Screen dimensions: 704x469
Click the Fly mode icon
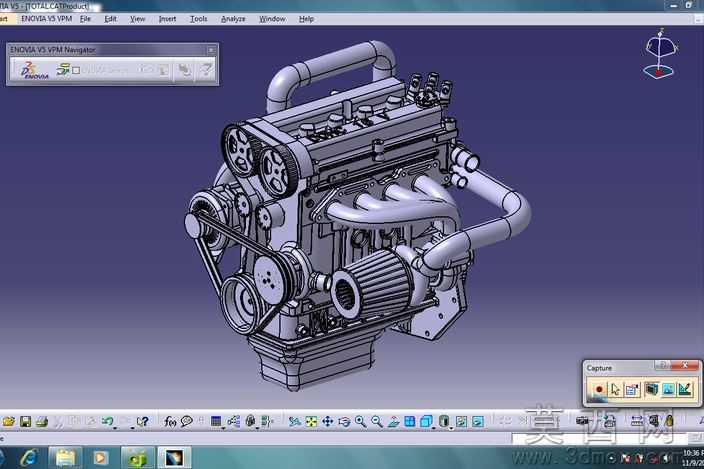[295, 421]
